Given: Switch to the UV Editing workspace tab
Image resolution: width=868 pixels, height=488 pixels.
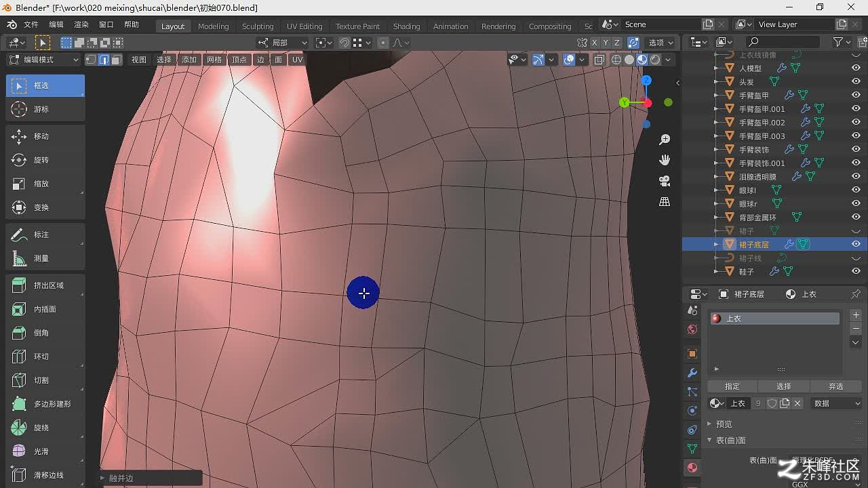Looking at the screenshot, I should pyautogui.click(x=304, y=26).
